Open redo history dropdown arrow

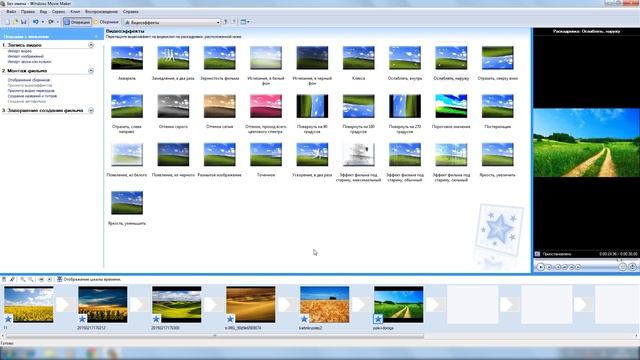pos(58,22)
